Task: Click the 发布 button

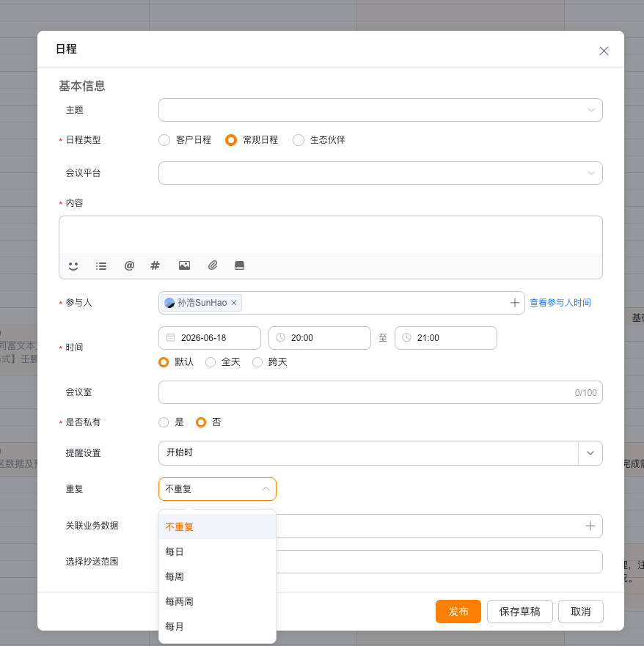Action: (458, 612)
